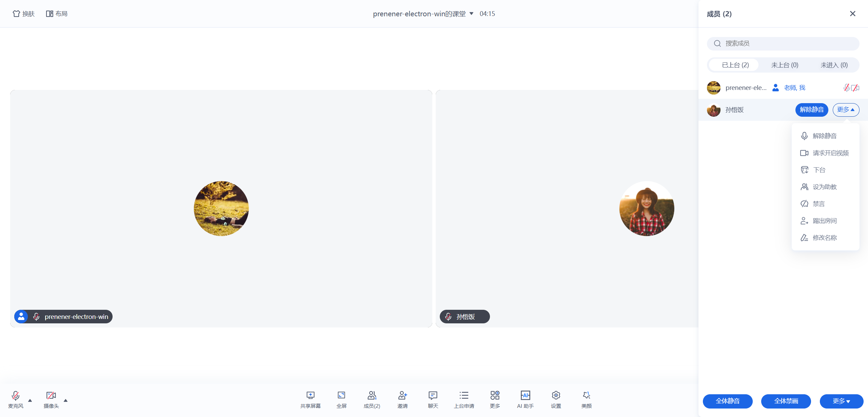This screenshot has width=868, height=417.
Task: Toggle the camera (摄像头) on
Action: click(x=51, y=399)
